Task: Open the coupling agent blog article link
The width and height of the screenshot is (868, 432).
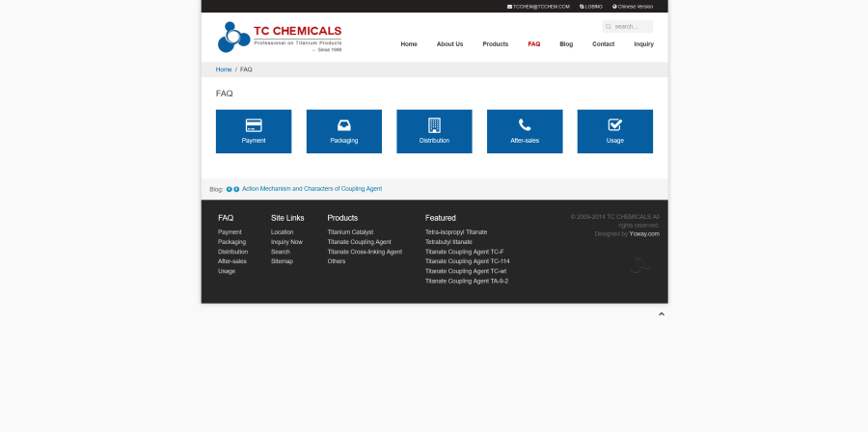Action: (312, 189)
